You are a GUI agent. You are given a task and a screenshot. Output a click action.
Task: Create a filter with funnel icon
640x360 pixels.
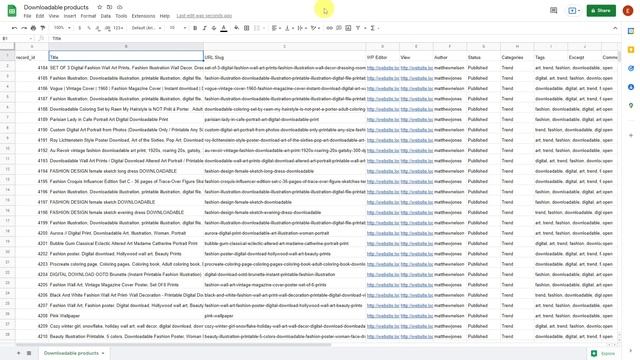(358, 28)
